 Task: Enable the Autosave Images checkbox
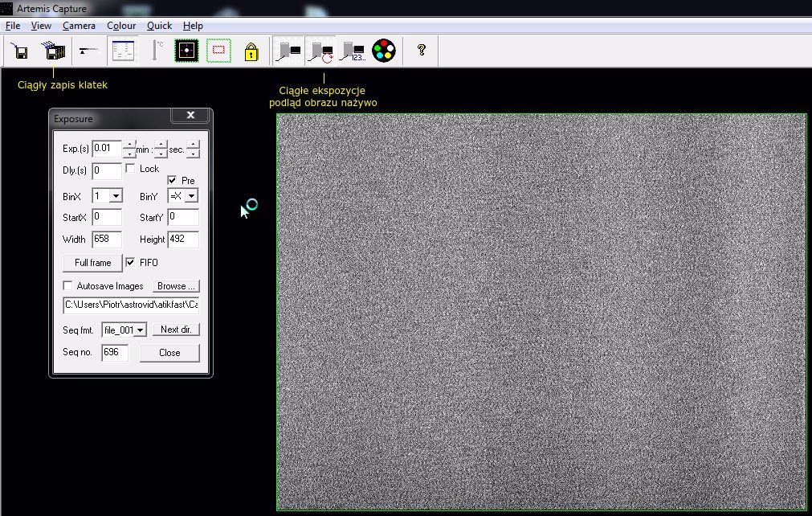[68, 285]
